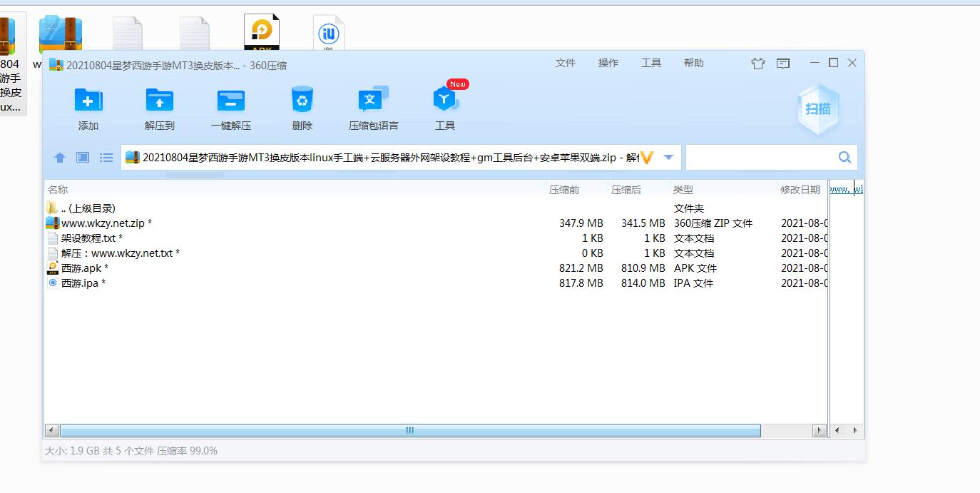Open the 压缩包语言 archive language icon
The image size is (980, 493).
[x=373, y=101]
